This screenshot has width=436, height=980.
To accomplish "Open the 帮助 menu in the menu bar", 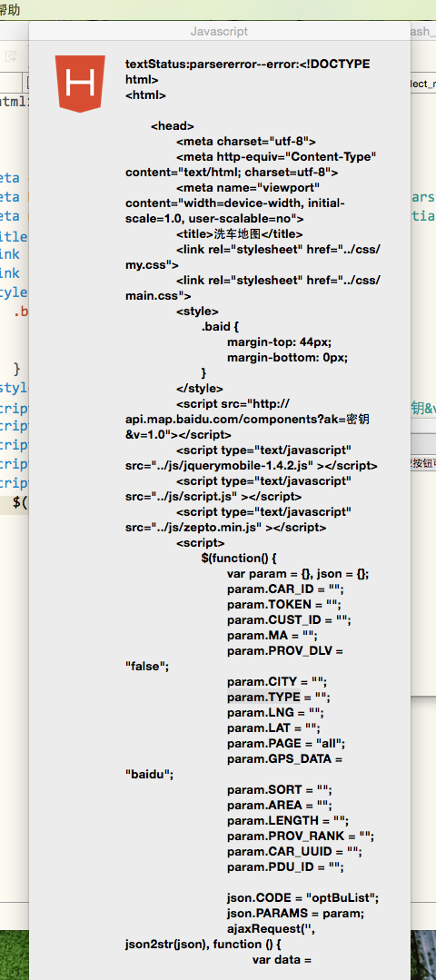I will point(10,9).
